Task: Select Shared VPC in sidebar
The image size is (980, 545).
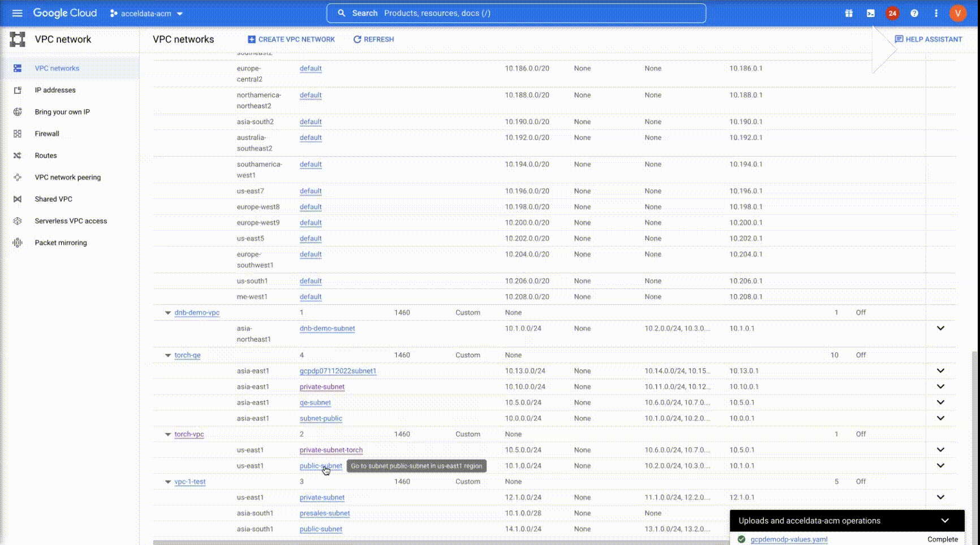Action: tap(70, 199)
